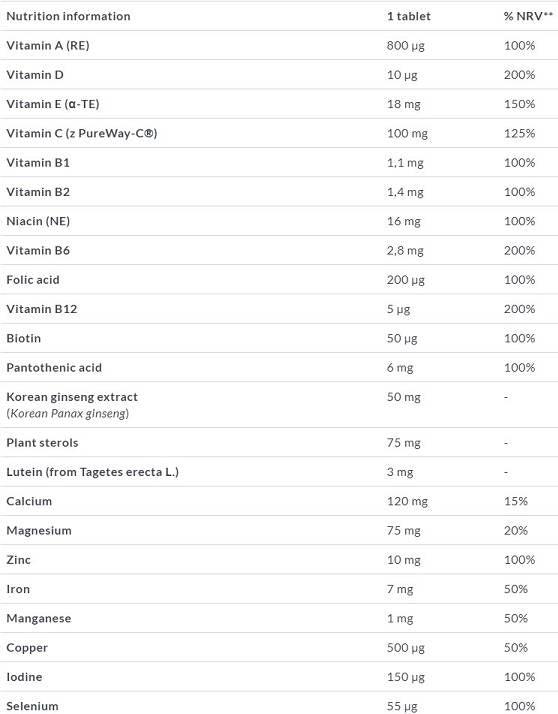Select the Plant sterols 75 mg amount
This screenshot has height=714, width=558.
[404, 443]
